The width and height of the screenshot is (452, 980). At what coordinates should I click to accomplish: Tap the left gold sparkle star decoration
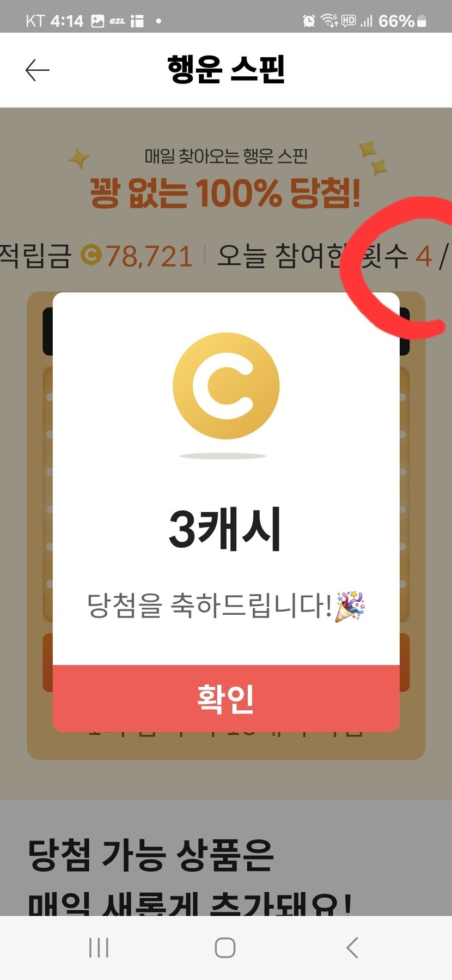80,158
